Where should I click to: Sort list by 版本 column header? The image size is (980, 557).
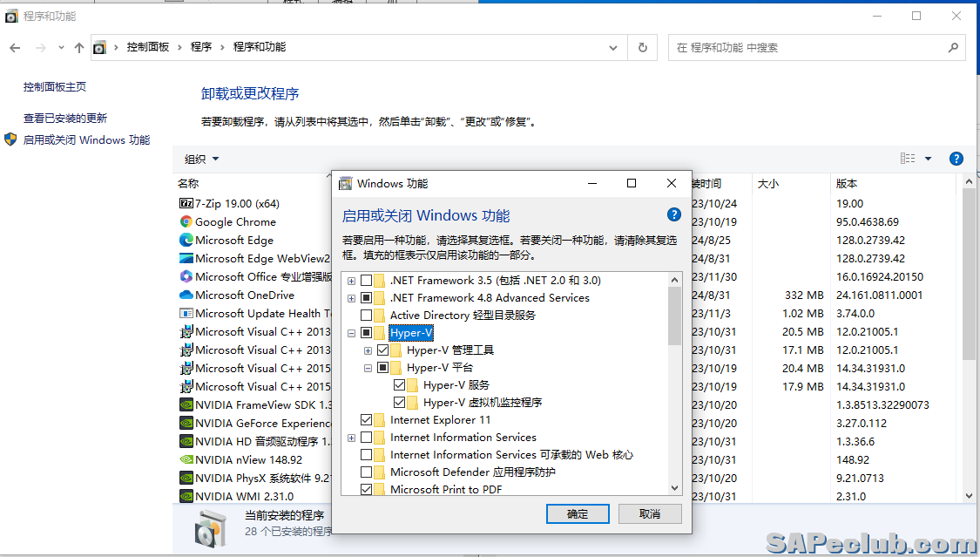[847, 184]
